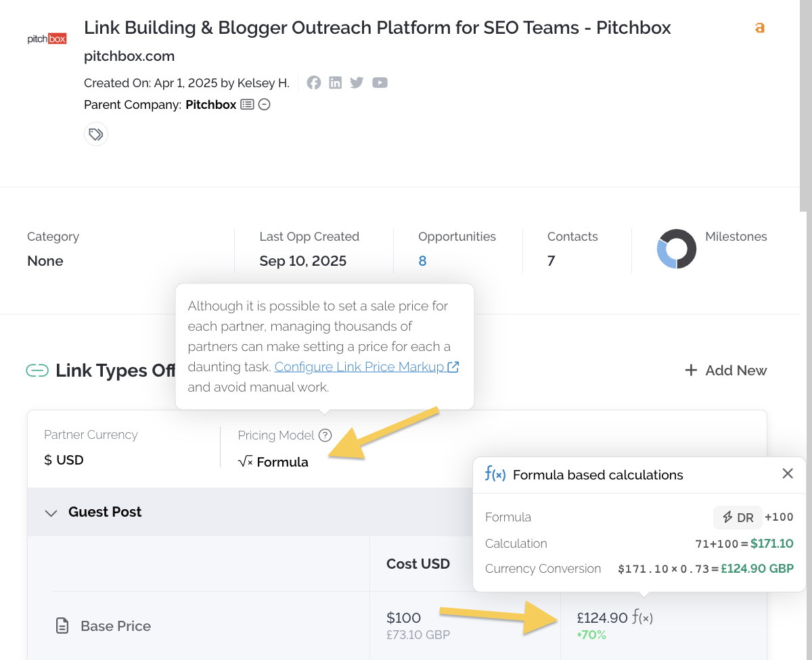Click the Milestones donut chart
812x660 pixels.
(677, 249)
